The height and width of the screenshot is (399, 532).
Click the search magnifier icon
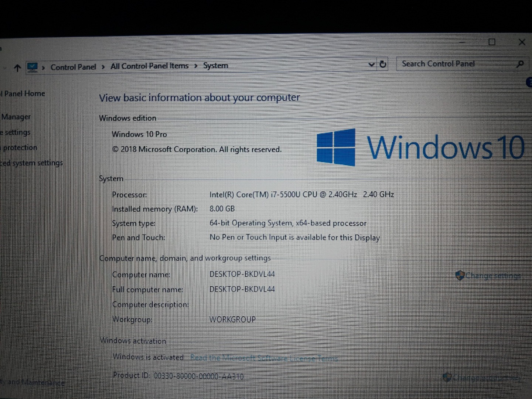tap(520, 64)
